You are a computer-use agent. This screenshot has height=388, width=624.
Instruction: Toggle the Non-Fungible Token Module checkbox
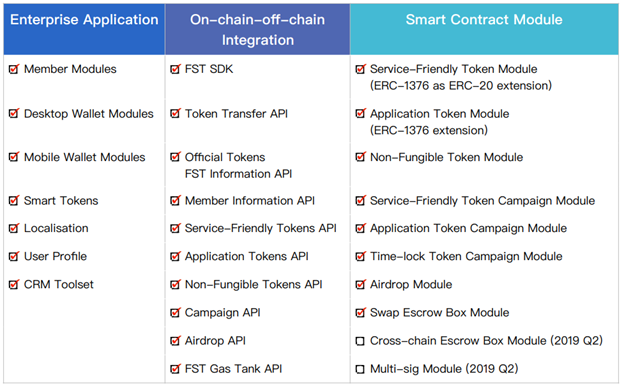tap(361, 157)
